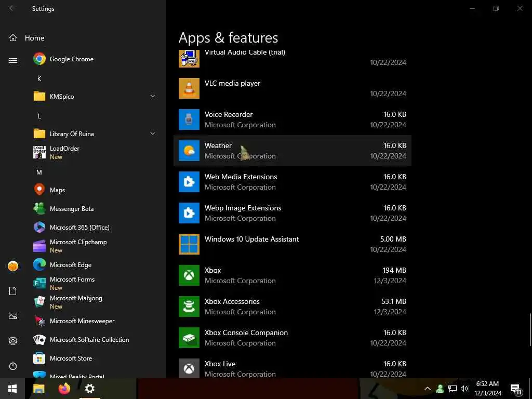Click the grey Xbox Live icon
The height and width of the screenshot is (399, 532).
189,368
